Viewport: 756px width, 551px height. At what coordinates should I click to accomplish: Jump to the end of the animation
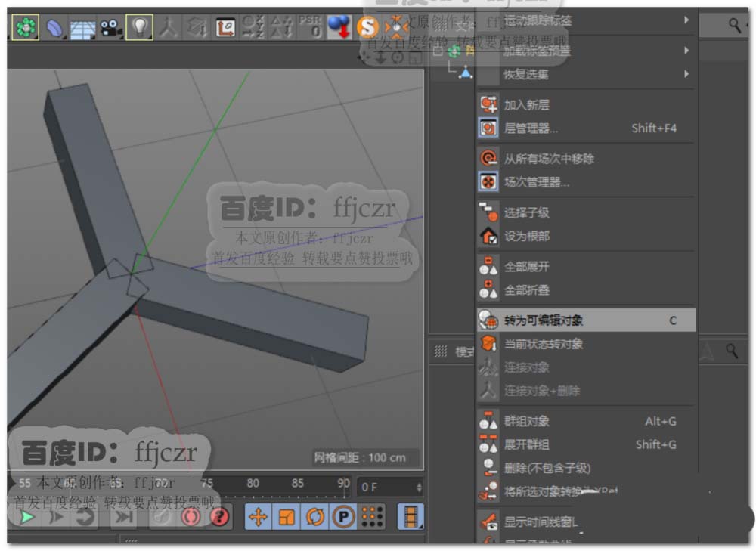(x=123, y=517)
